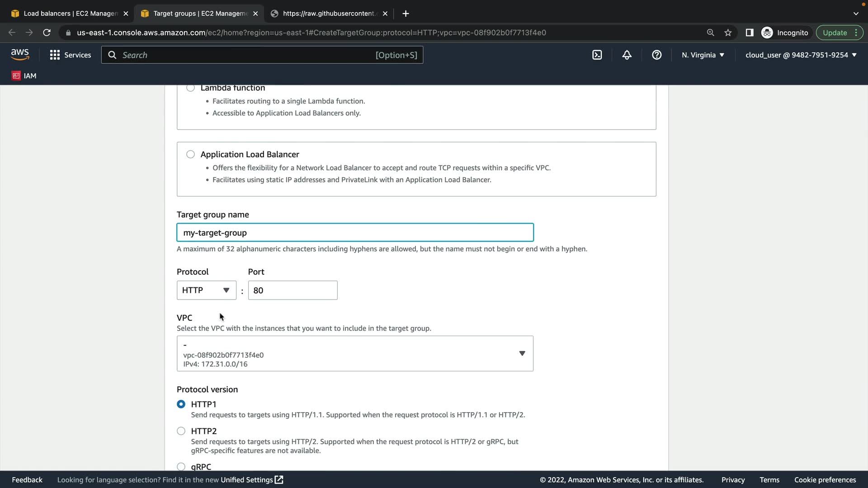Click into the Port input field
Screen dimensions: 868x488
[292, 290]
